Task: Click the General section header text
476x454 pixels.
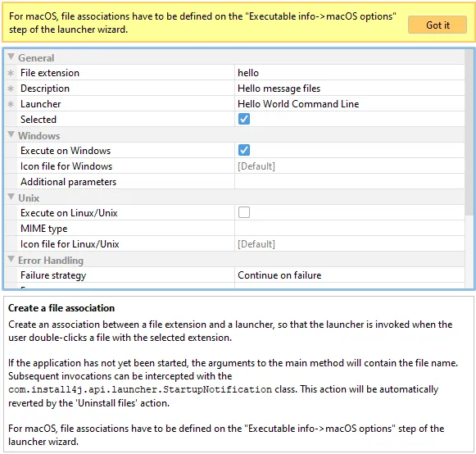Action: point(36,57)
